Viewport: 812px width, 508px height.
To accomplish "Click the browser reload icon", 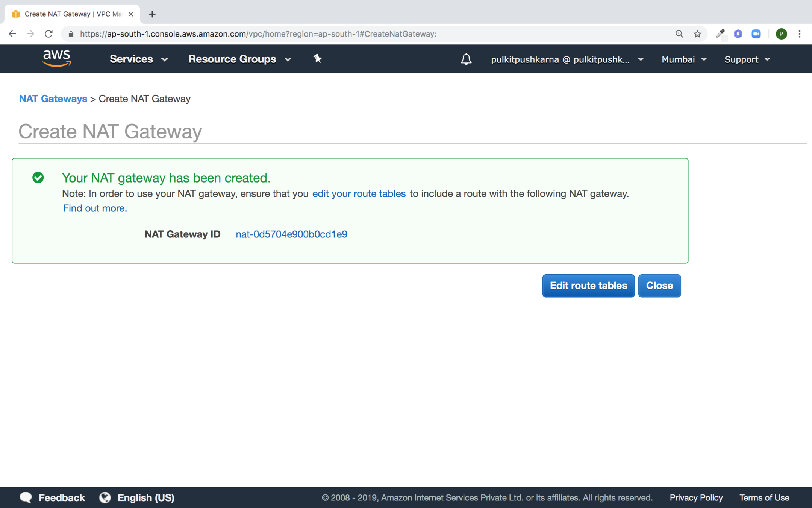I will (48, 34).
